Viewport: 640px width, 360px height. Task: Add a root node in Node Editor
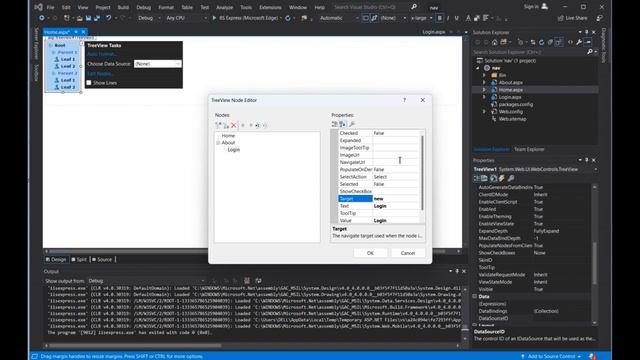218,125
